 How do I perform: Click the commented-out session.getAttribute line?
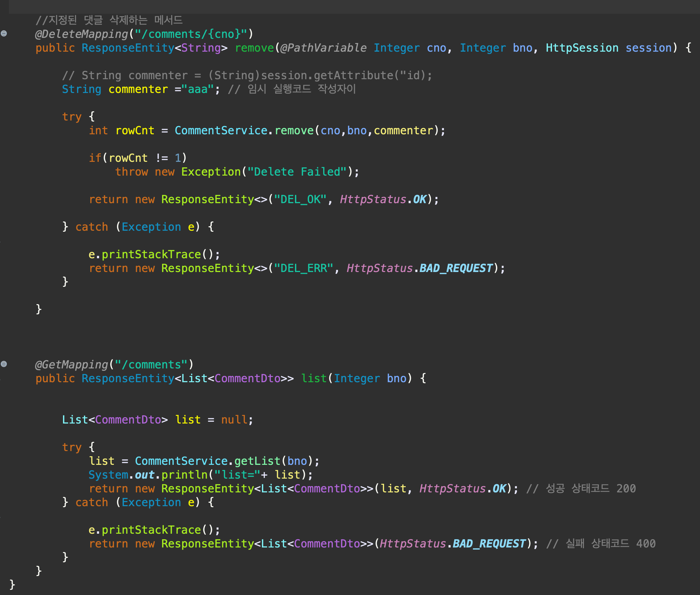point(246,75)
